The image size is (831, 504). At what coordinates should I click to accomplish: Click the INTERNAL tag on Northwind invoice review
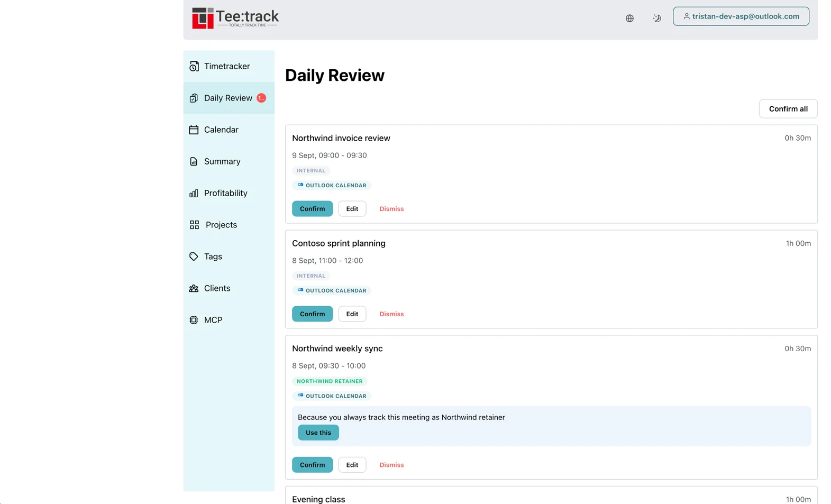click(311, 171)
